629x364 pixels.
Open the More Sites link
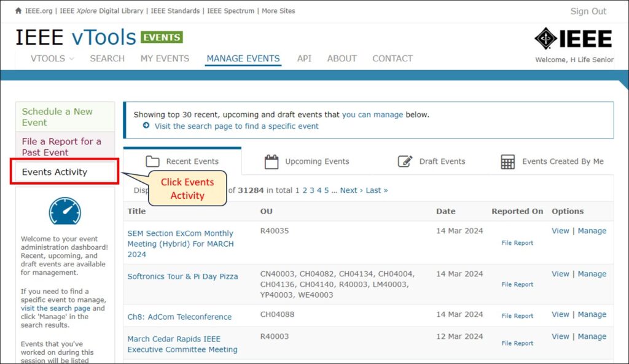(278, 11)
